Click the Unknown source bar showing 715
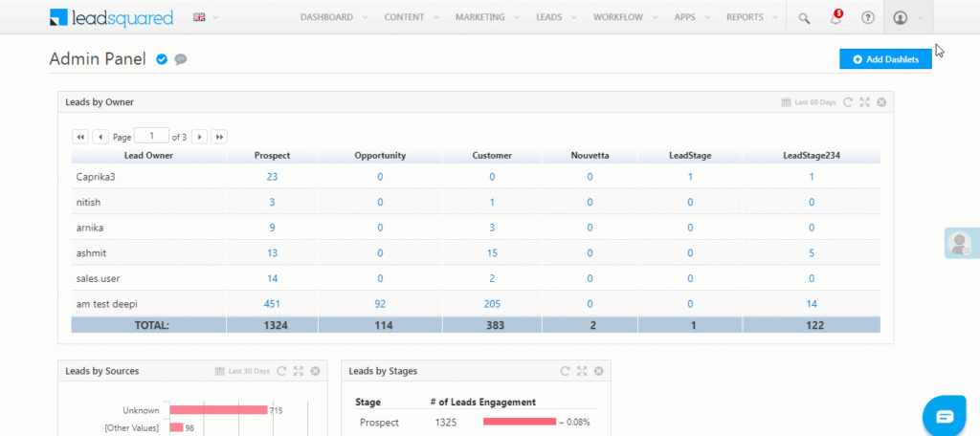Screen dimensions: 980x436 (x=219, y=410)
